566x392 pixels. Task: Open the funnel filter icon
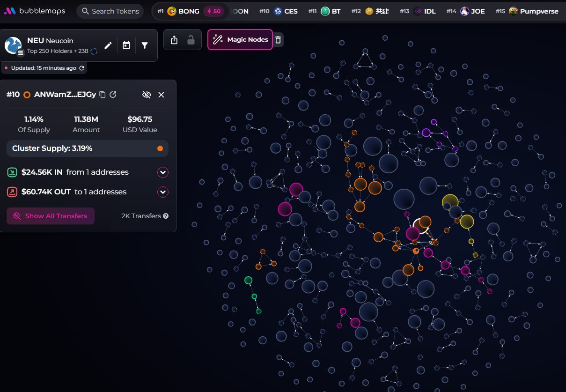coord(145,45)
